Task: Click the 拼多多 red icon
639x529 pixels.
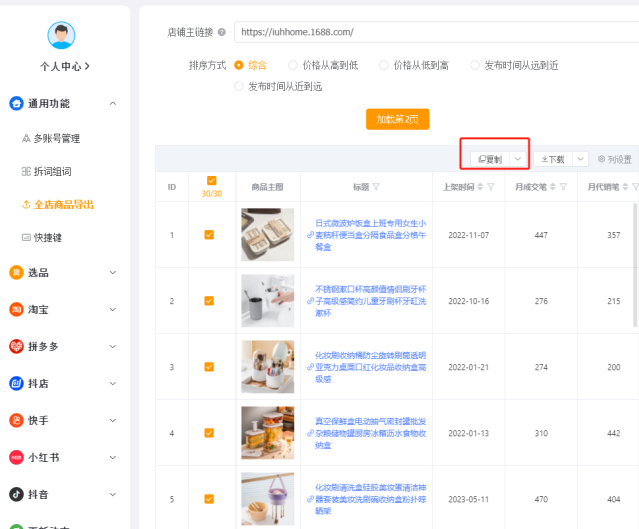Action: pos(16,346)
